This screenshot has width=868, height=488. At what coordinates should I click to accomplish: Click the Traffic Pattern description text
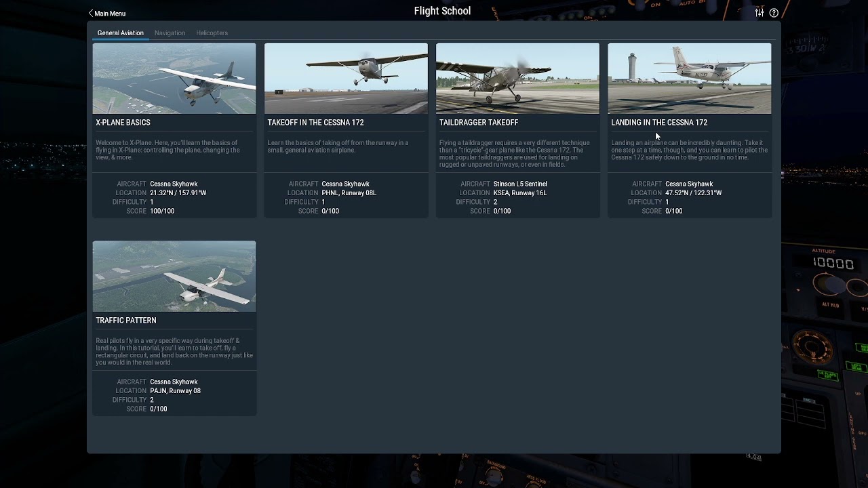click(x=174, y=352)
